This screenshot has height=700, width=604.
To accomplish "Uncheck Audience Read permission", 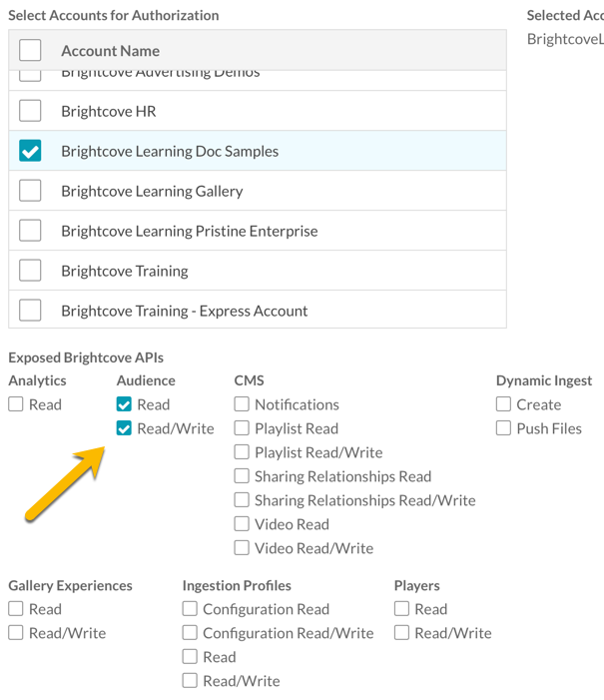I will (x=124, y=404).
